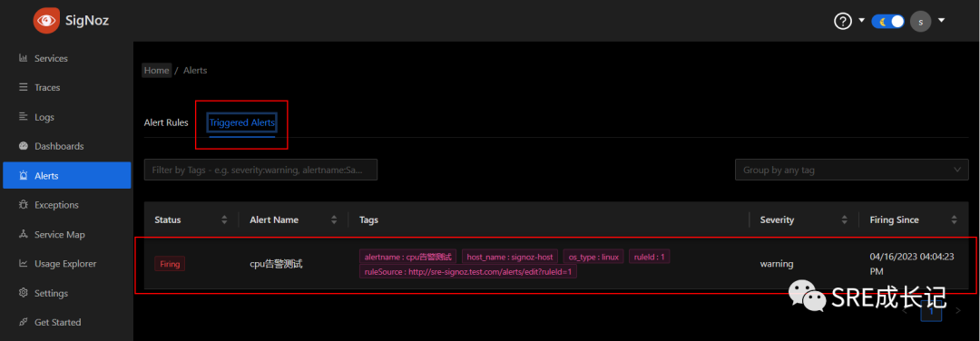This screenshot has width=980, height=341.
Task: Select Alerts in the sidebar
Action: [67, 176]
